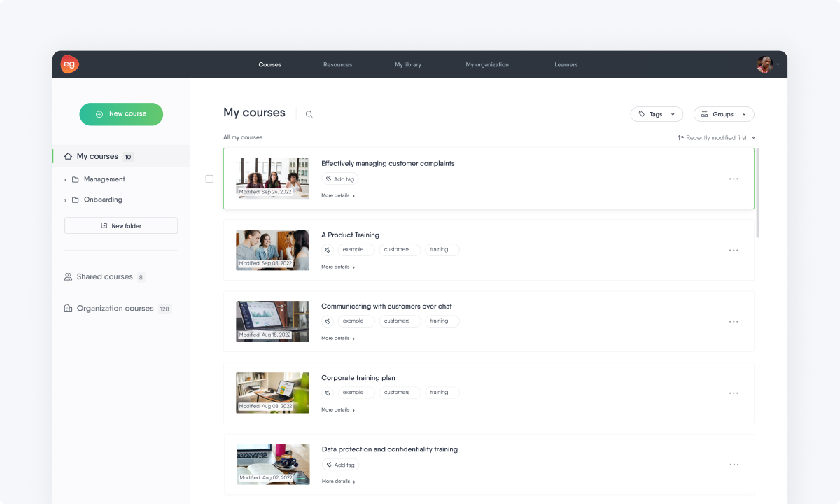This screenshot has width=840, height=504.
Task: Expand the Onboarding folder
Action: (x=66, y=199)
